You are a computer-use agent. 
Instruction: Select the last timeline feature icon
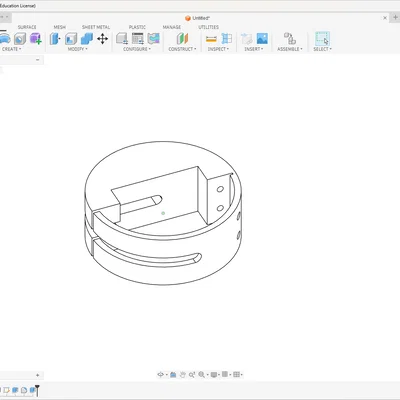point(33,390)
